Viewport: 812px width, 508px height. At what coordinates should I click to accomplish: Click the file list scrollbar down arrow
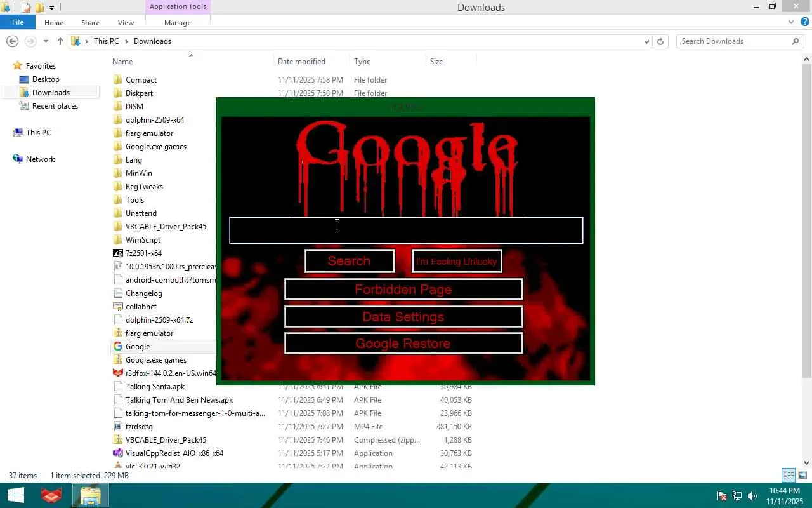[x=807, y=463]
